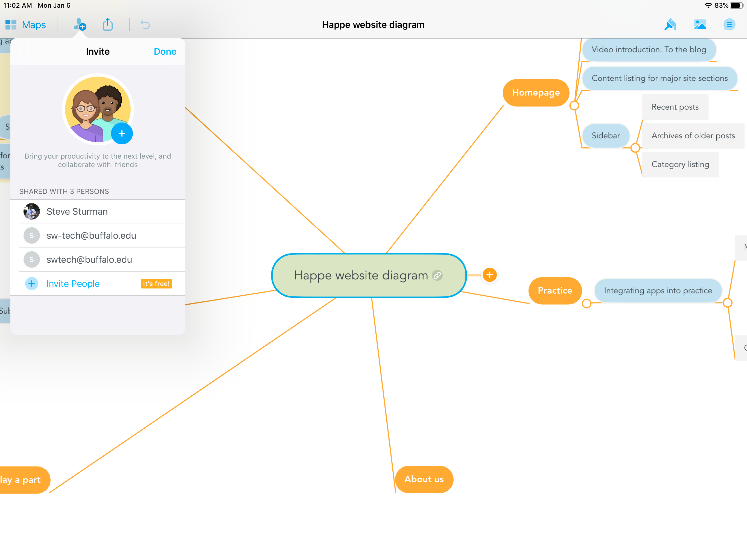Collapse the Sidebar subtopics circle

[635, 148]
